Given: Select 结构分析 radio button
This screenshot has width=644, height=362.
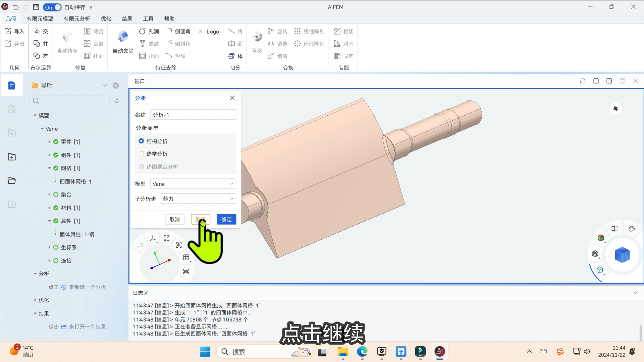Looking at the screenshot, I should point(141,140).
